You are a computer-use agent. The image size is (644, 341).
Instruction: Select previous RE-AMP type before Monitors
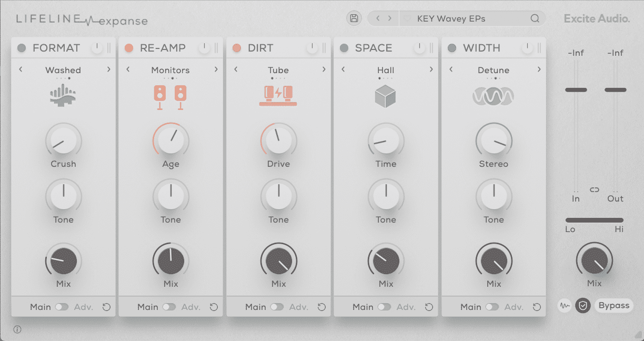point(128,69)
